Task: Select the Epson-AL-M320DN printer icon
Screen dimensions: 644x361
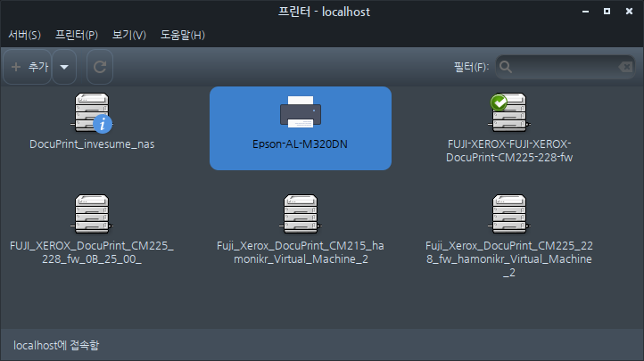Action: tap(301, 112)
